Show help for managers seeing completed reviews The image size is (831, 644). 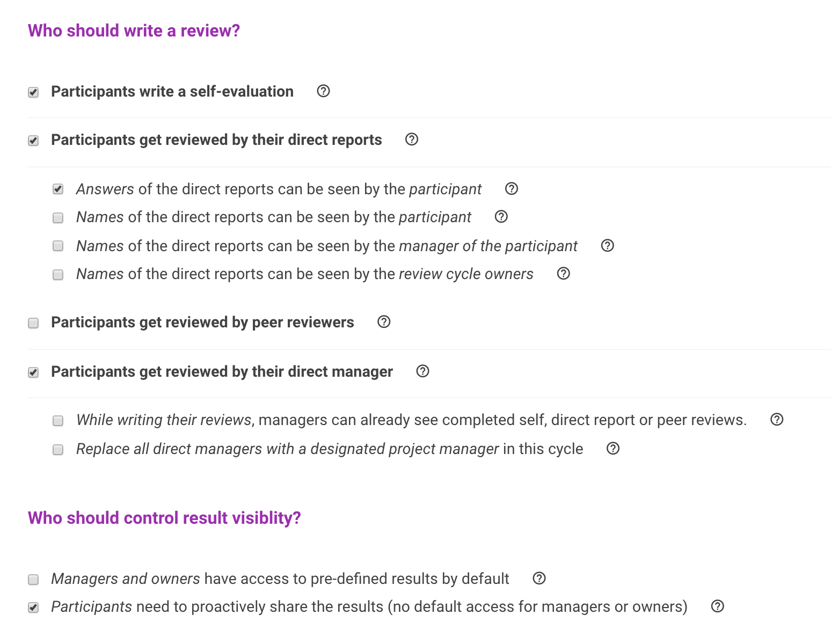pyautogui.click(x=777, y=420)
